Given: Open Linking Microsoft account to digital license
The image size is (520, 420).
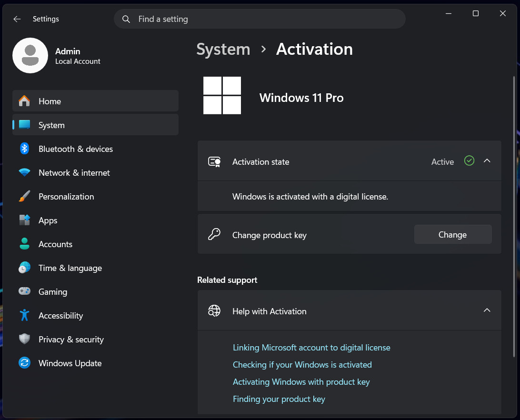Looking at the screenshot, I should click(311, 347).
